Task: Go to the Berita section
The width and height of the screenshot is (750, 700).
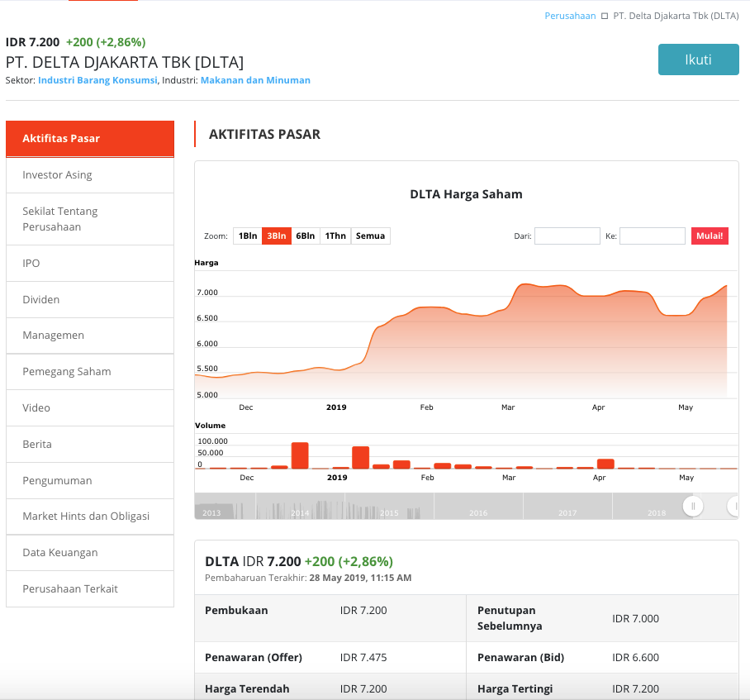Action: click(x=90, y=445)
